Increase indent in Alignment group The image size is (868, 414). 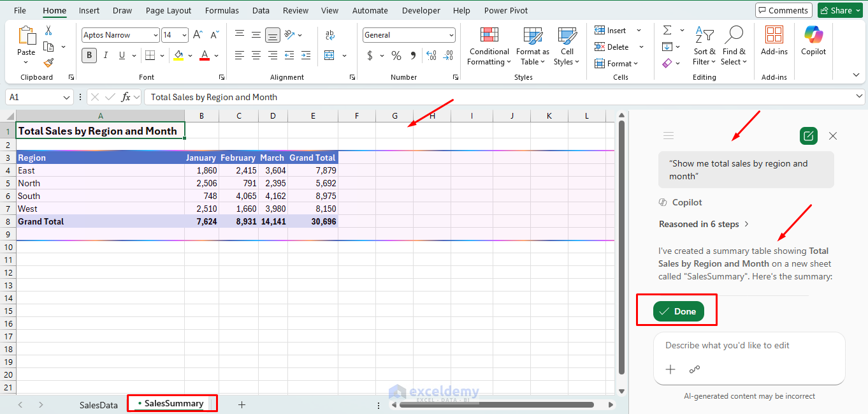point(306,55)
